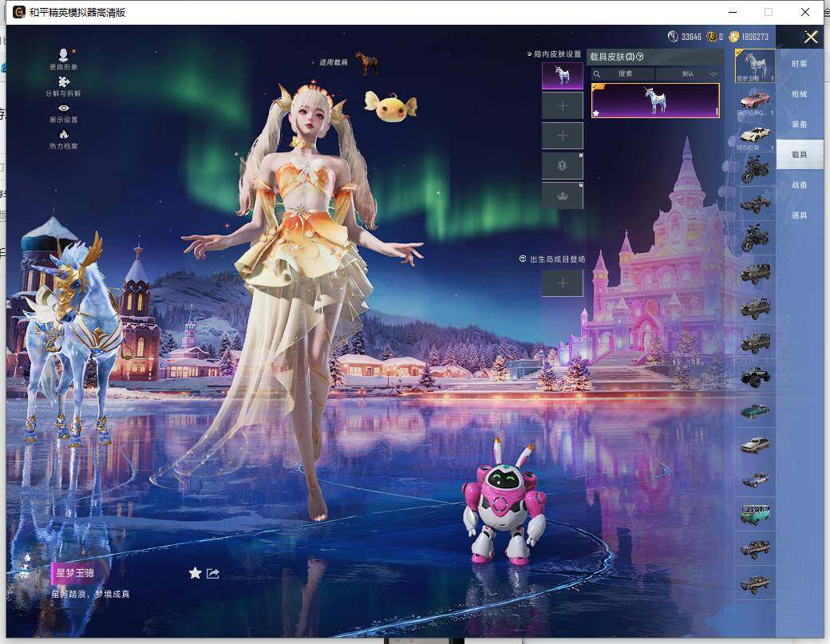Select the teal sedan vehicle thumbnail

(755, 411)
